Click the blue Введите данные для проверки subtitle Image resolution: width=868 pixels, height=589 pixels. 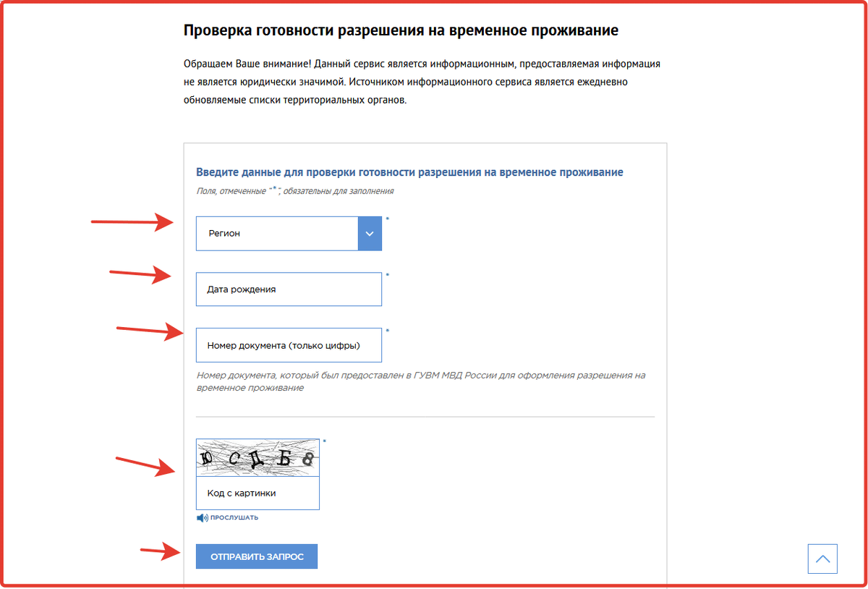click(x=409, y=172)
